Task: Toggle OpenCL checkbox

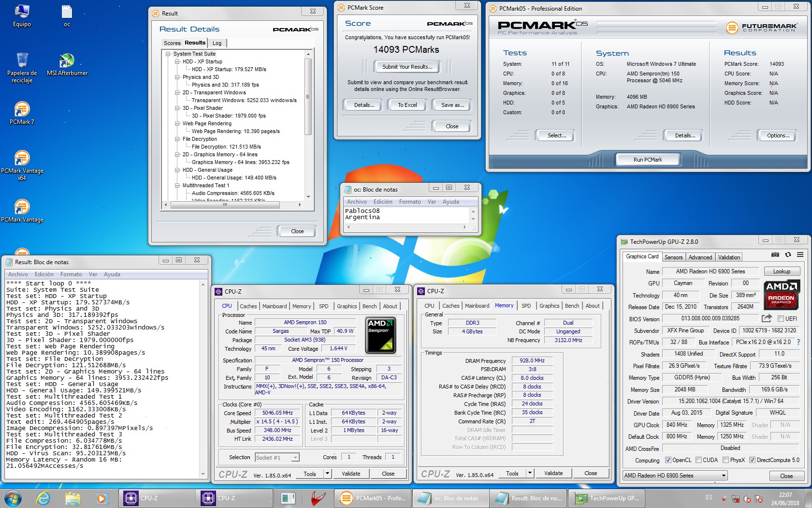Action: click(668, 460)
